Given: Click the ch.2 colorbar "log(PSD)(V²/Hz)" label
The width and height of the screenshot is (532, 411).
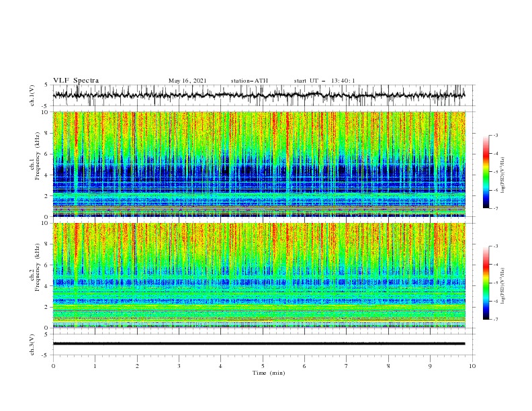Looking at the screenshot, I should tap(503, 285).
